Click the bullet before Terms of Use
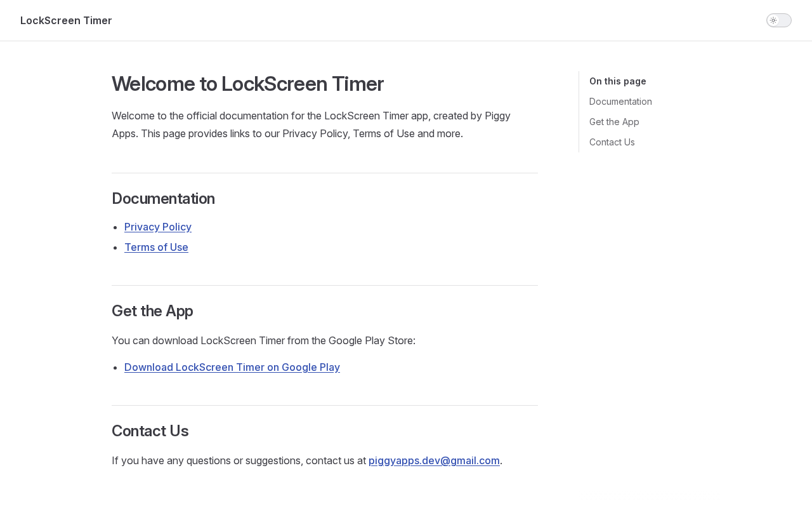The height and width of the screenshot is (508, 812). pyautogui.click(x=115, y=248)
